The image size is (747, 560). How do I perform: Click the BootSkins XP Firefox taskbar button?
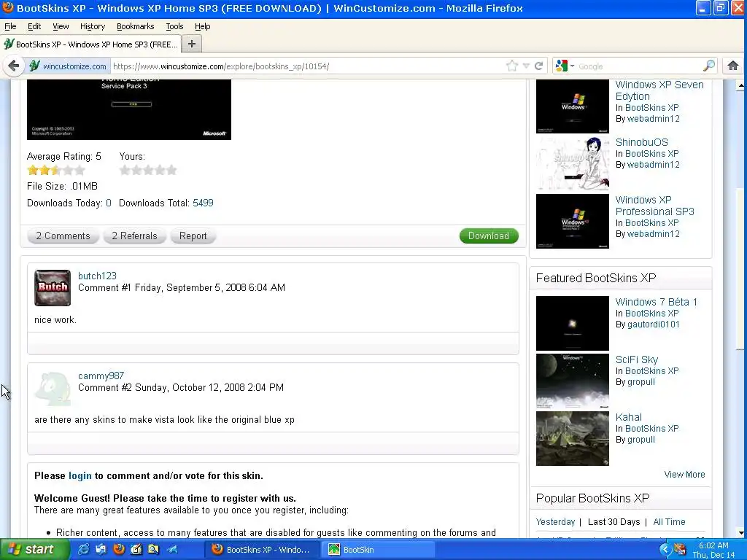(x=261, y=550)
